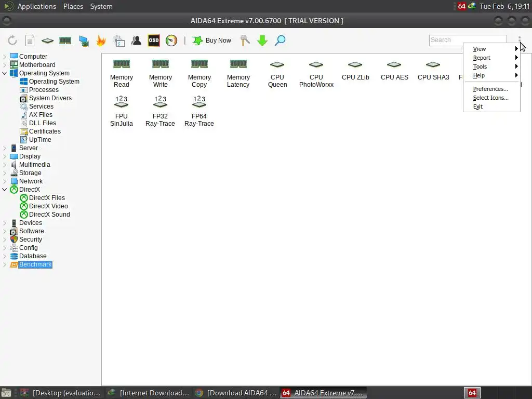Click the hammer tools icon

[245, 40]
